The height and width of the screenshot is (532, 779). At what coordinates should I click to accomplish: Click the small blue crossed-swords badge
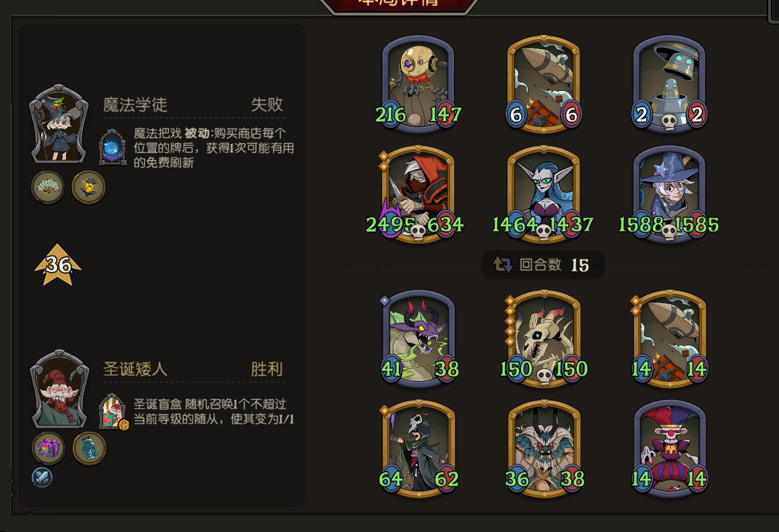point(42,477)
